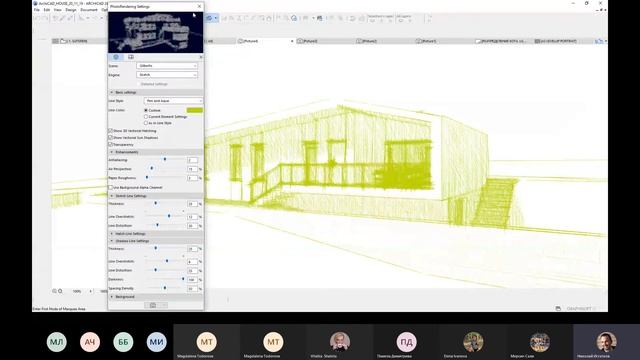Screen dimensions: 640x360
Task: Click the Antialiasing value field
Action: 192,160
